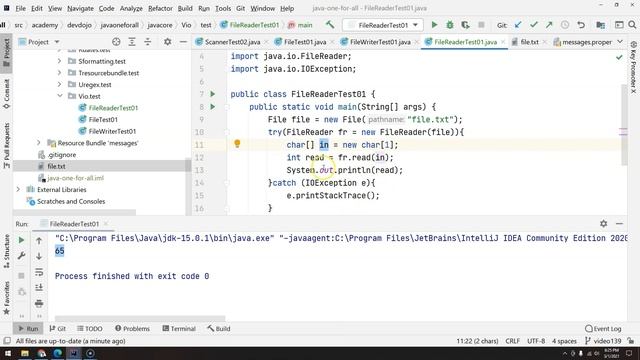The height and width of the screenshot is (360, 640).
Task: Open Windows Start menu
Action: pyautogui.click(x=8, y=353)
